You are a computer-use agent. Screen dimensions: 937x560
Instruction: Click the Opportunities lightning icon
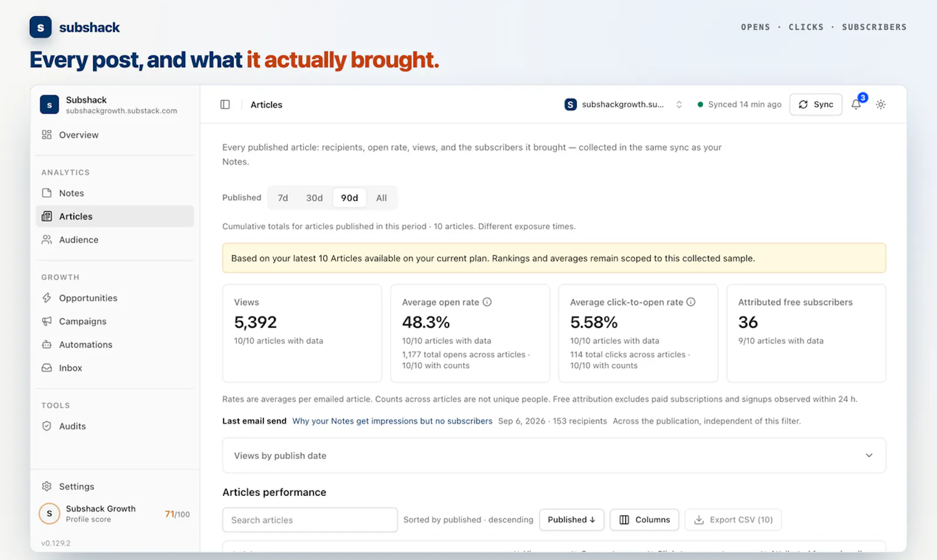(x=47, y=298)
